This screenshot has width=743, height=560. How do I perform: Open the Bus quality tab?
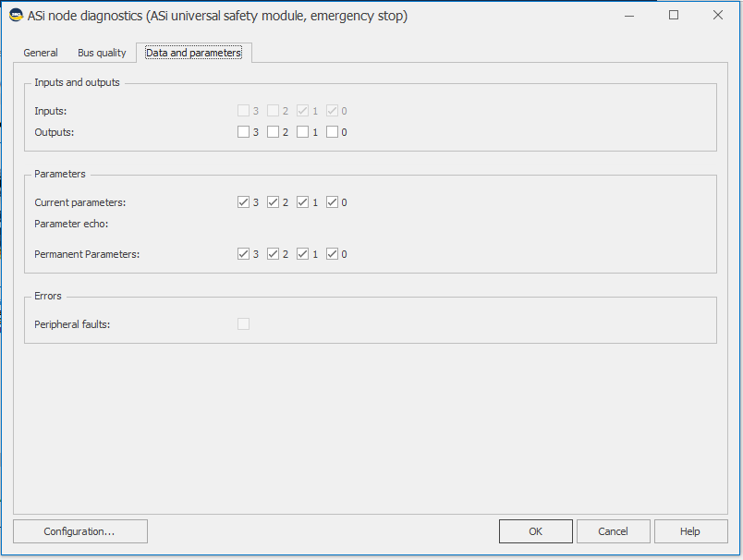click(102, 53)
